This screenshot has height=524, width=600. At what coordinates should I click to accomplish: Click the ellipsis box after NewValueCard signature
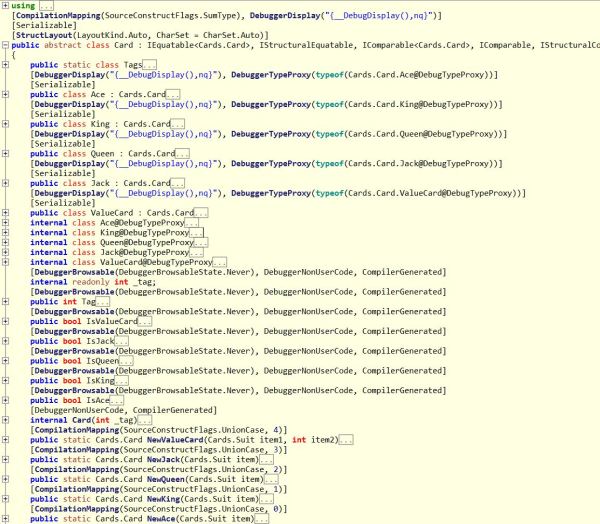[346, 440]
